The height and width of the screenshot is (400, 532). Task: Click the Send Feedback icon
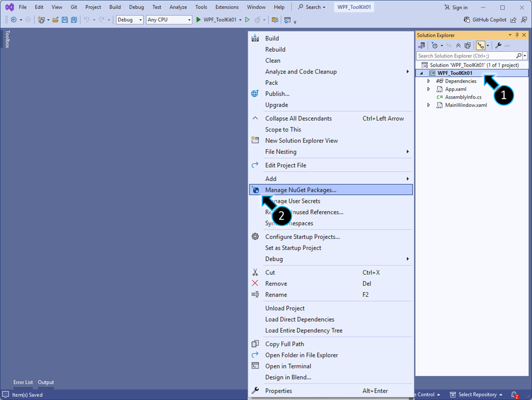[x=524, y=20]
